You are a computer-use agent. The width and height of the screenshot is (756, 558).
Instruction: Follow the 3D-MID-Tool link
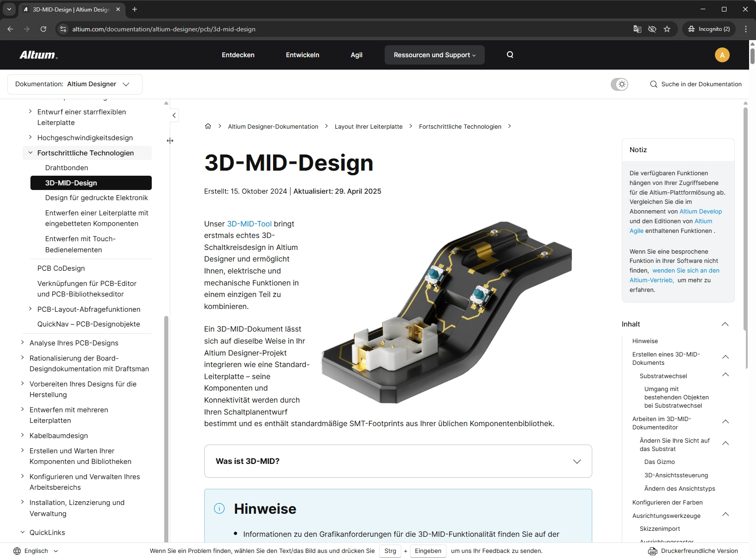coord(249,224)
